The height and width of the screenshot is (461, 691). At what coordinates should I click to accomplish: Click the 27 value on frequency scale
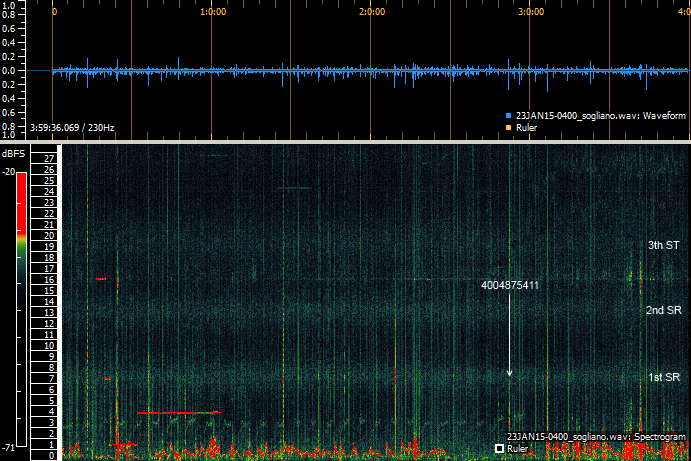pos(47,159)
